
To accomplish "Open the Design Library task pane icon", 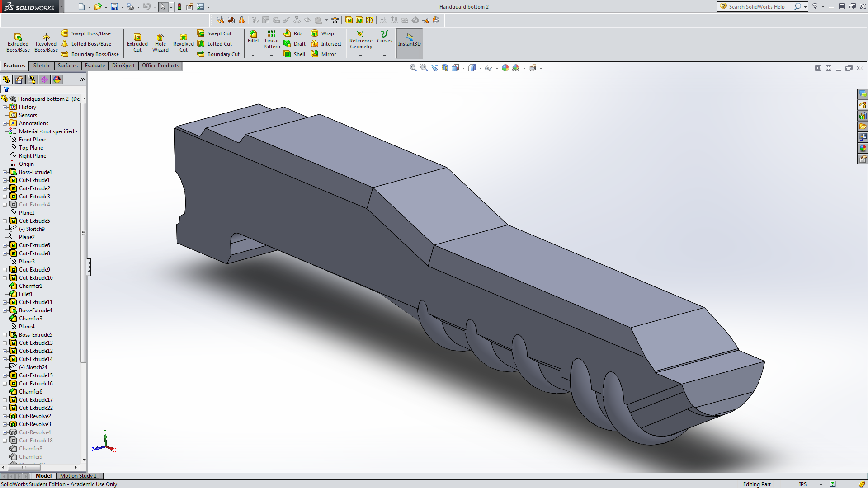I will point(863,116).
